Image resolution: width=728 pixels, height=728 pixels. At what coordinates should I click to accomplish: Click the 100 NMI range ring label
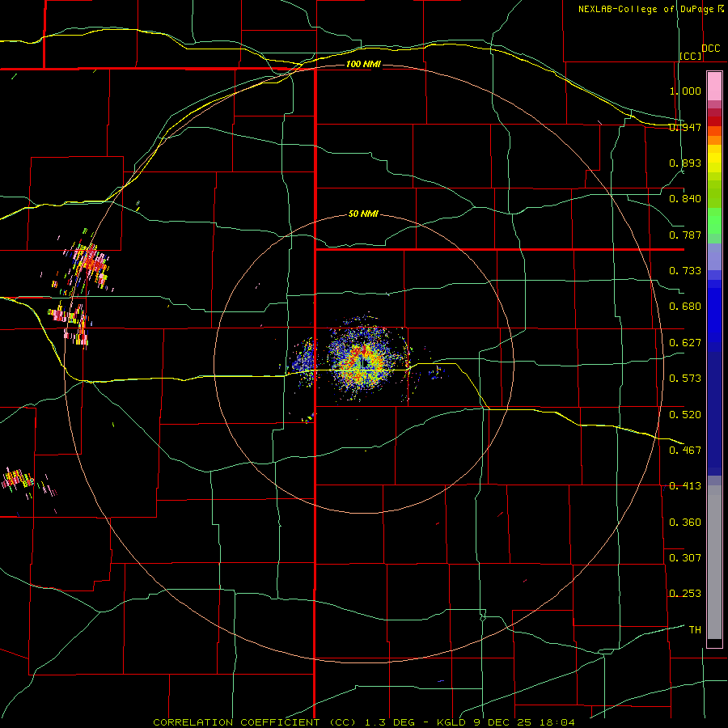pos(363,64)
